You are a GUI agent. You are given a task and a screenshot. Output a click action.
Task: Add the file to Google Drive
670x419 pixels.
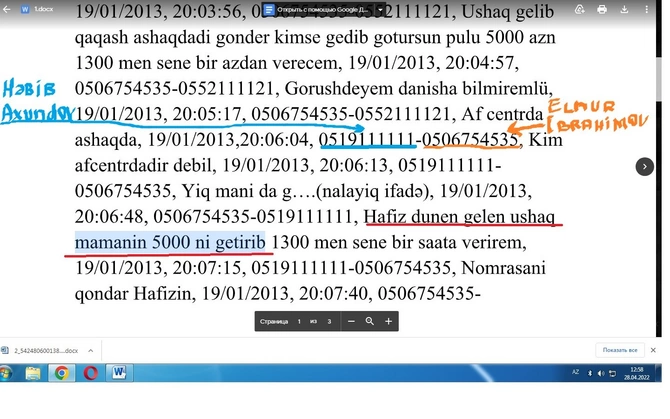(x=579, y=9)
